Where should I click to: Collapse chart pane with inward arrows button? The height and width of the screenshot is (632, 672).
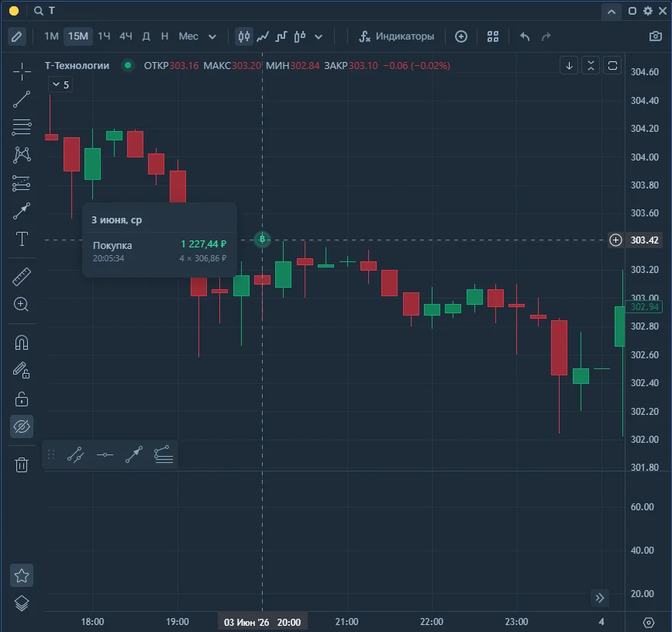pos(591,66)
